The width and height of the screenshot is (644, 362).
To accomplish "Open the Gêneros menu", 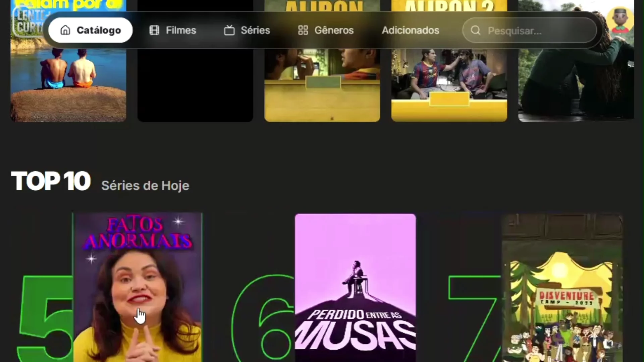I will 326,30.
